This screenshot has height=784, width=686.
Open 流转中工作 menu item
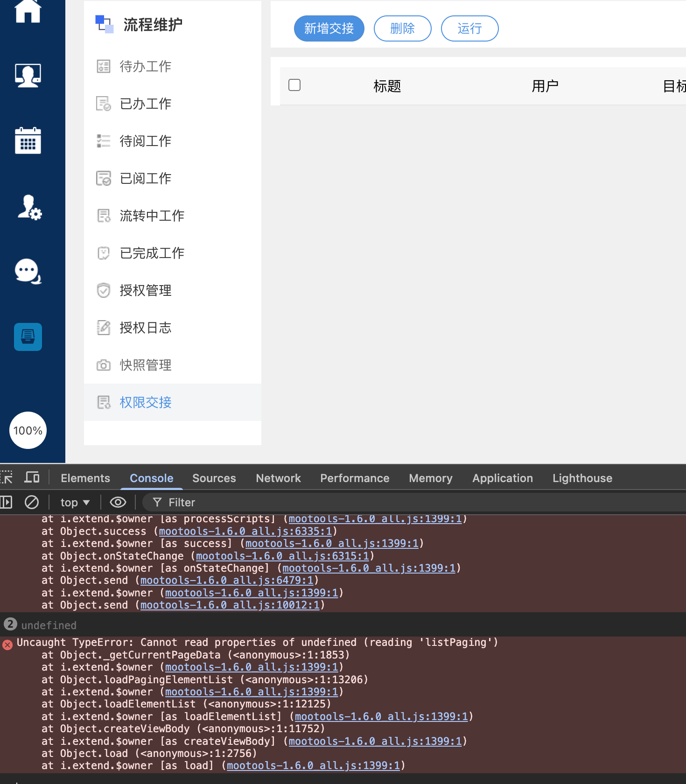click(173, 216)
